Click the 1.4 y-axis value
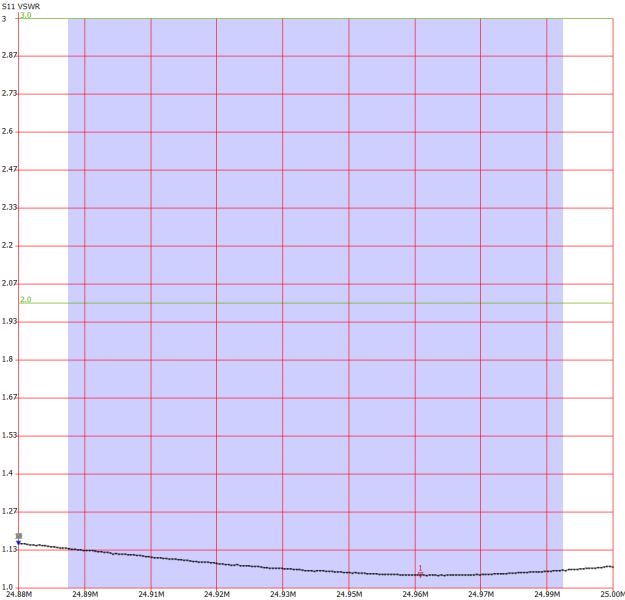This screenshot has height=600, width=625. pos(7,473)
